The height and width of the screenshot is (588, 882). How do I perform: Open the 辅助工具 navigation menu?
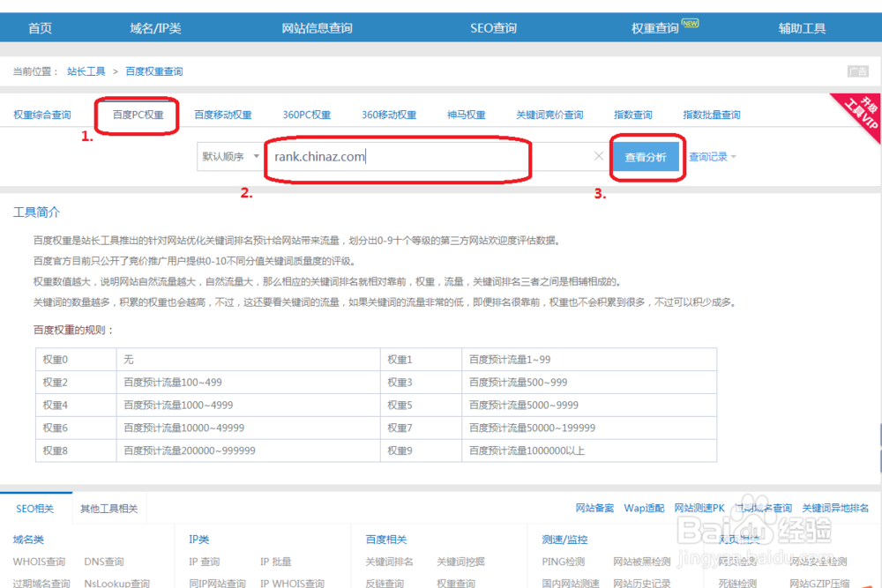(802, 28)
